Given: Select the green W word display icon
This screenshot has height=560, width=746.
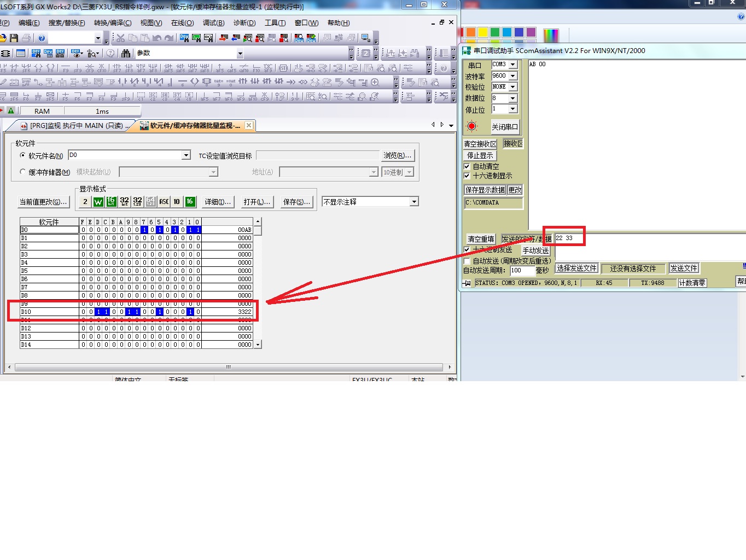Looking at the screenshot, I should click(98, 202).
